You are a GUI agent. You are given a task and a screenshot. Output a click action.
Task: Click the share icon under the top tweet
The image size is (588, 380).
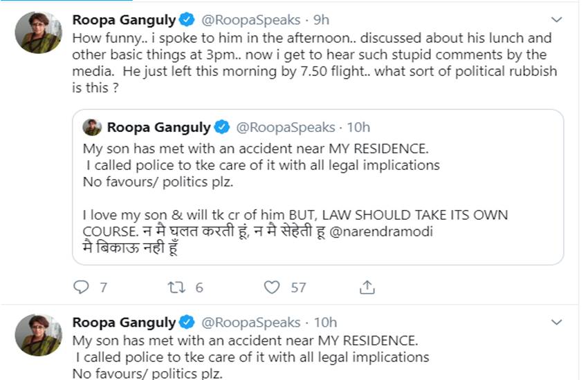pyautogui.click(x=368, y=287)
